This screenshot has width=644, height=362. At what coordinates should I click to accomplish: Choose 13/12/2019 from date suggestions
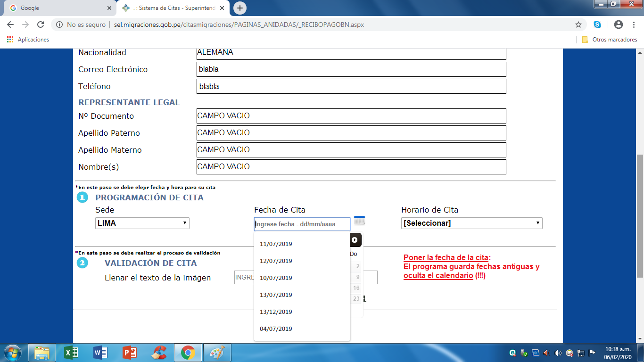276,312
